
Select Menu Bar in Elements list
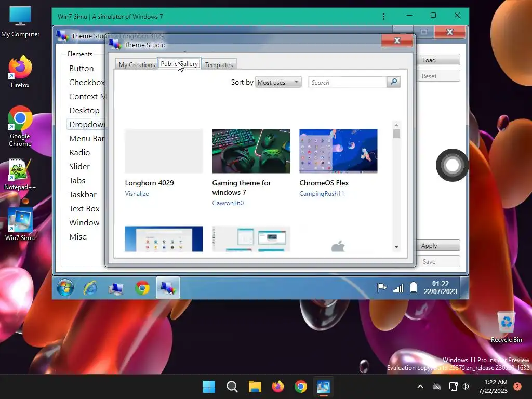pos(87,138)
